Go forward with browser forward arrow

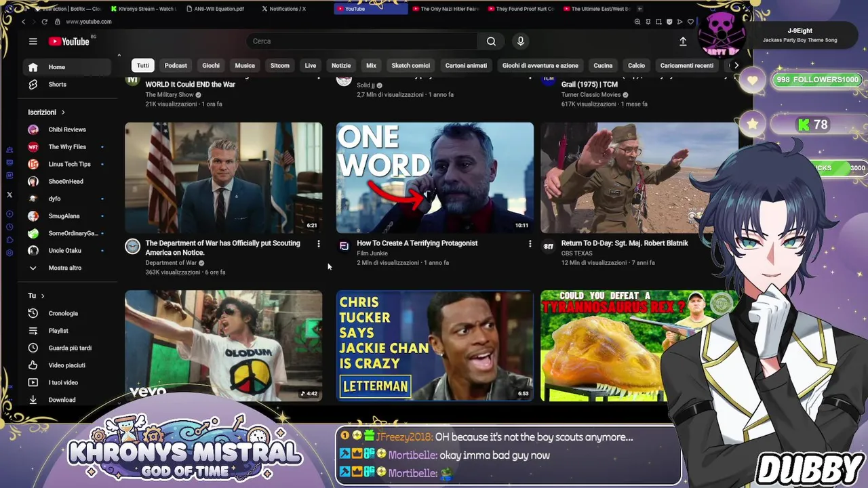coord(34,22)
